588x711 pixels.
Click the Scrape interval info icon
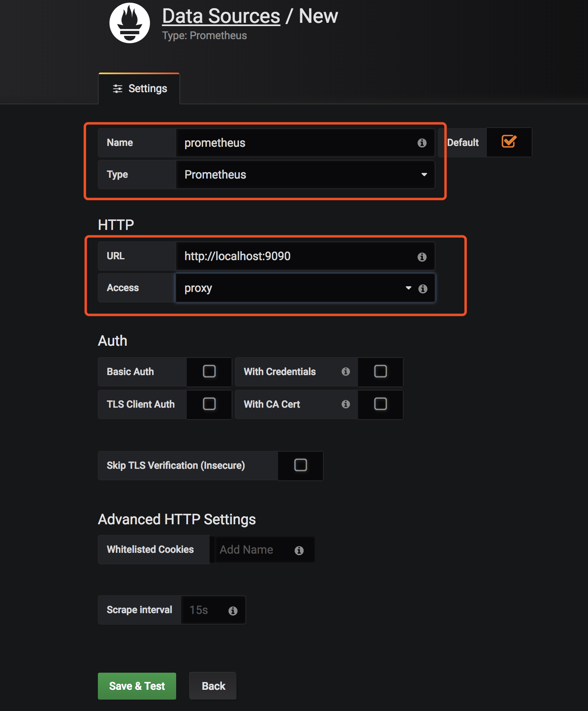tap(233, 611)
